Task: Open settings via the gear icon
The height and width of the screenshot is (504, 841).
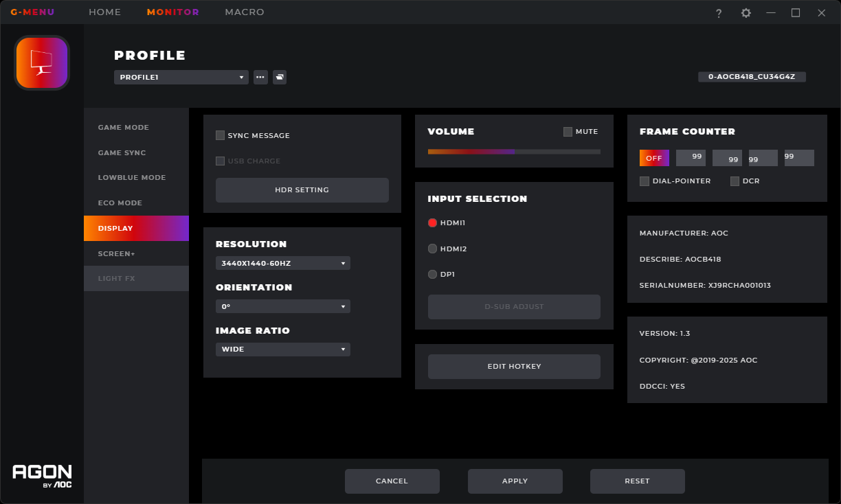Action: point(745,13)
